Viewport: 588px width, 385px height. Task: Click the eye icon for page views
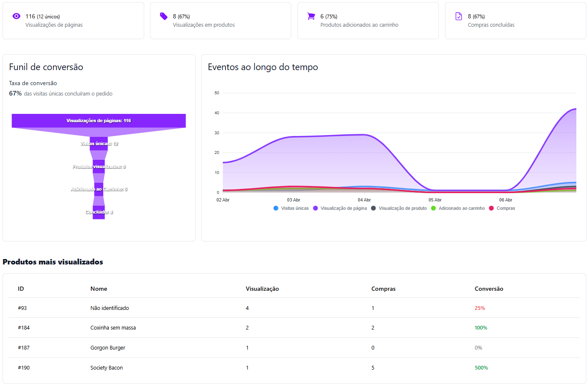pyautogui.click(x=16, y=16)
